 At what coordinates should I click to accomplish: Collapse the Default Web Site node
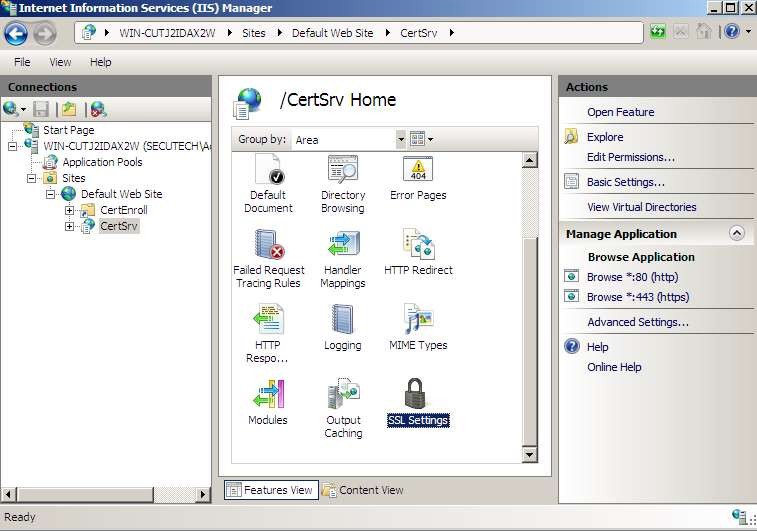point(51,194)
